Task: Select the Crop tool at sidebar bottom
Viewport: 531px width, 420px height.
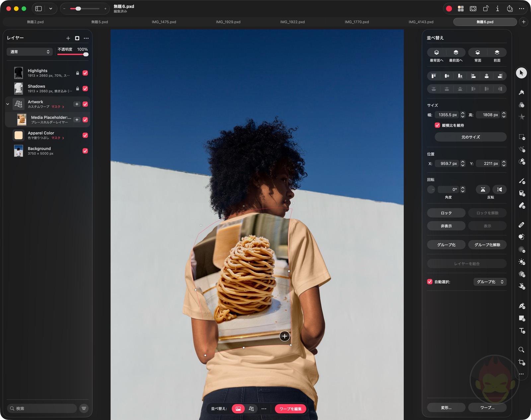Action: [x=521, y=361]
